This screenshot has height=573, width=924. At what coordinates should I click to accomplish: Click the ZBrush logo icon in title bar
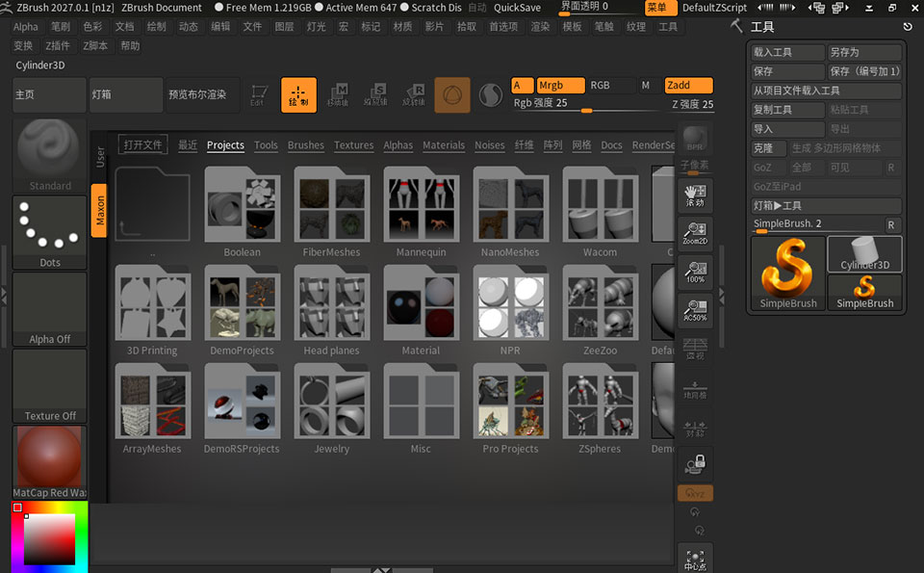click(x=7, y=8)
